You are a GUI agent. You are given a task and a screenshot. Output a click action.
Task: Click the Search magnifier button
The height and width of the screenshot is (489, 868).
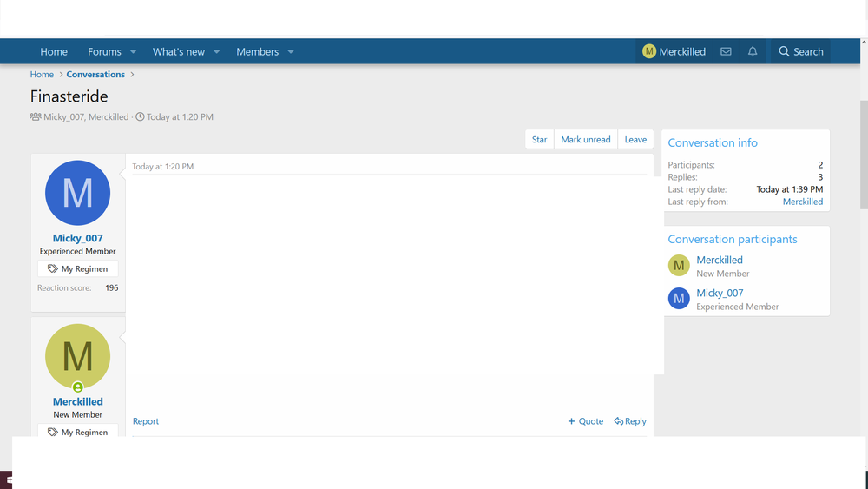(x=800, y=52)
